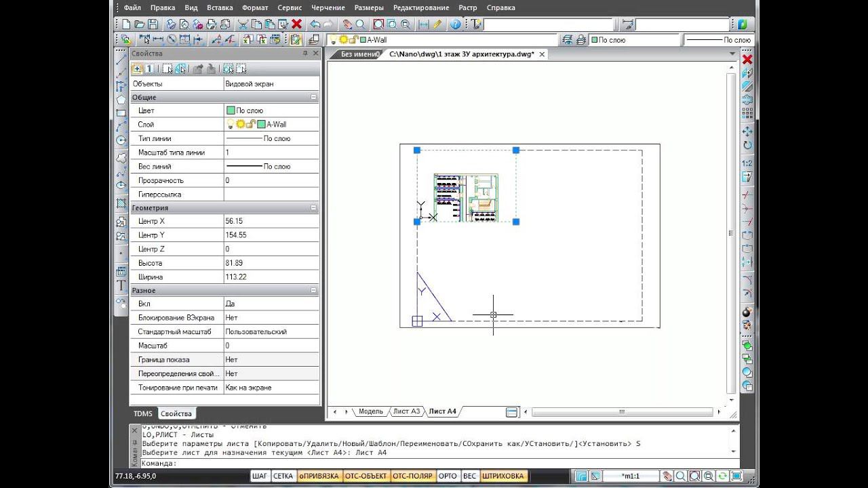The image size is (868, 488).
Task: Click the Pan hand icon in status bar
Action: tap(667, 476)
